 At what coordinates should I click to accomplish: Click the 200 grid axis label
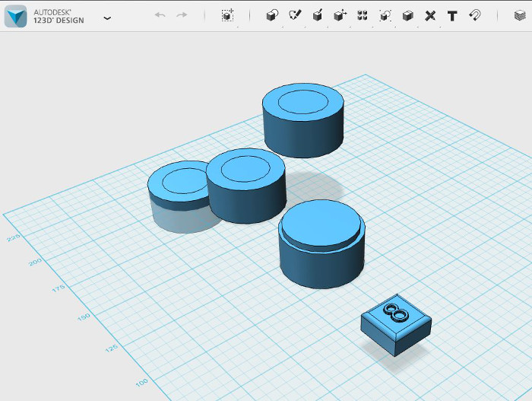tap(35, 262)
